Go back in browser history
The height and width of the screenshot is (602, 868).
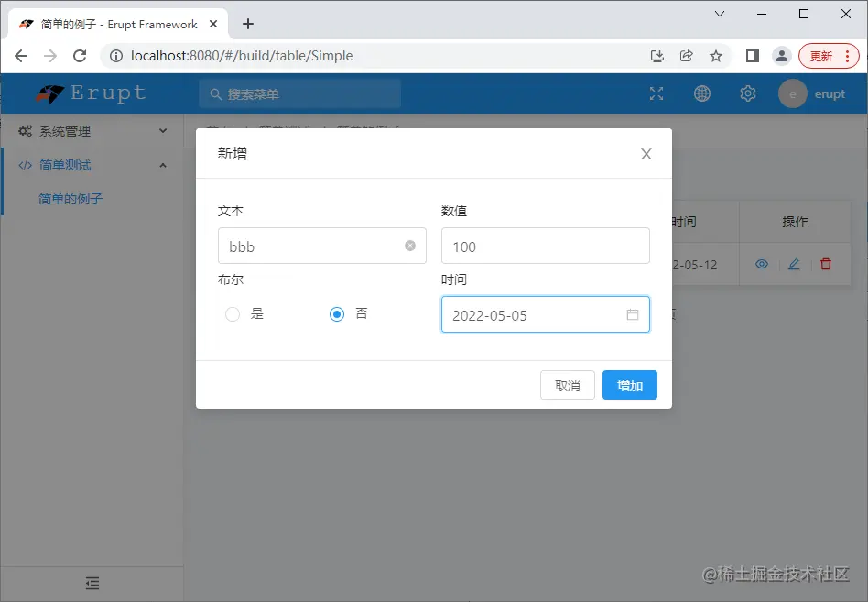[x=21, y=56]
